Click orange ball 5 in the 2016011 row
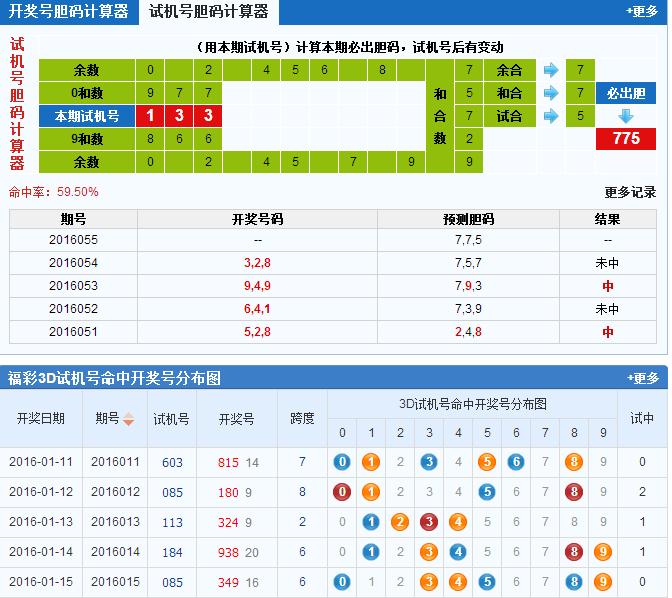 487,462
